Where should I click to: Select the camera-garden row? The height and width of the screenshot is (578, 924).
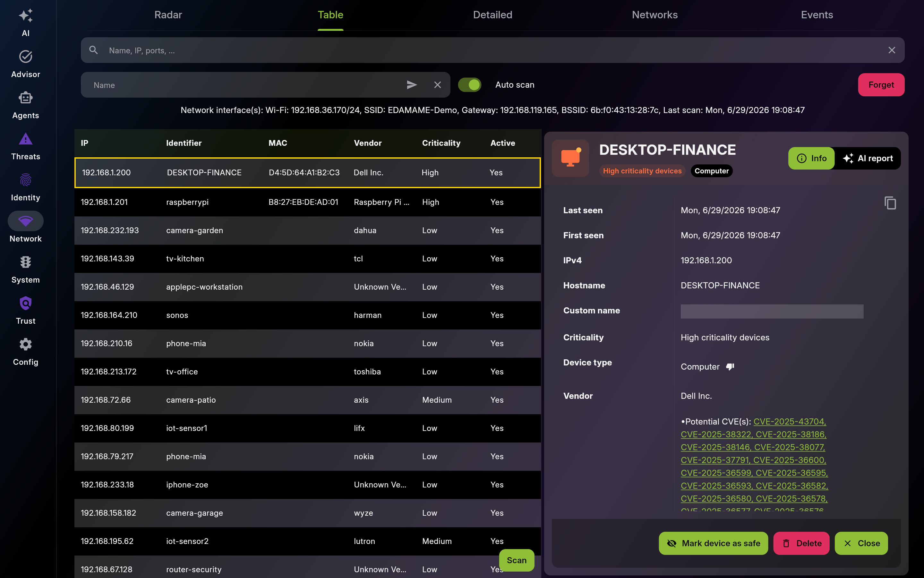click(307, 231)
